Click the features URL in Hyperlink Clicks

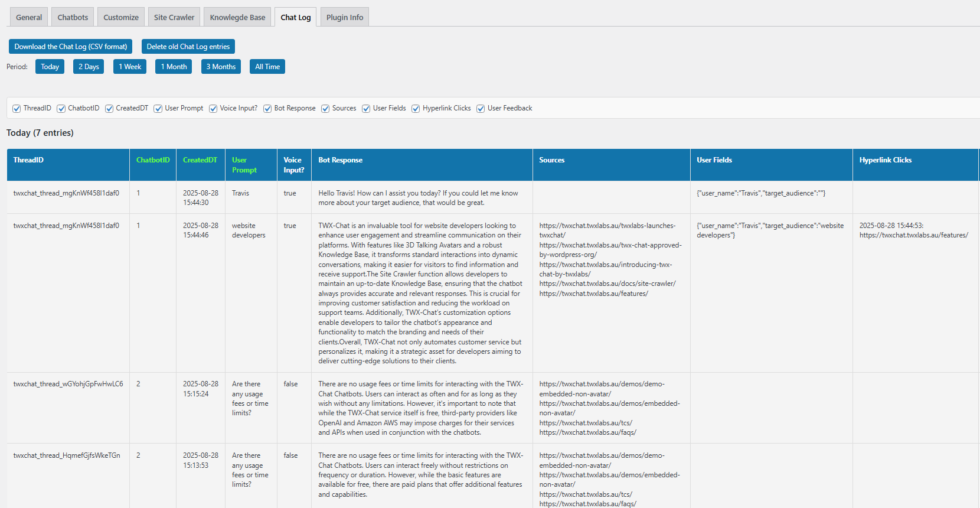(x=913, y=235)
